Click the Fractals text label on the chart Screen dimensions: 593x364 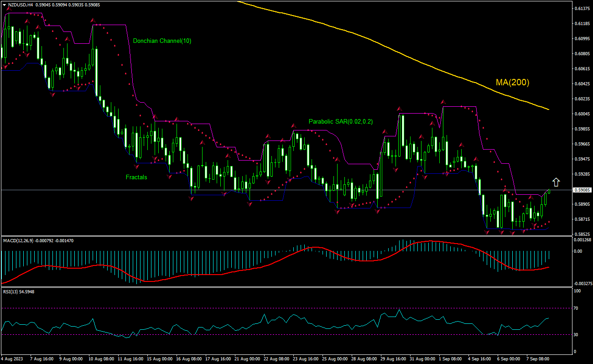(x=136, y=177)
